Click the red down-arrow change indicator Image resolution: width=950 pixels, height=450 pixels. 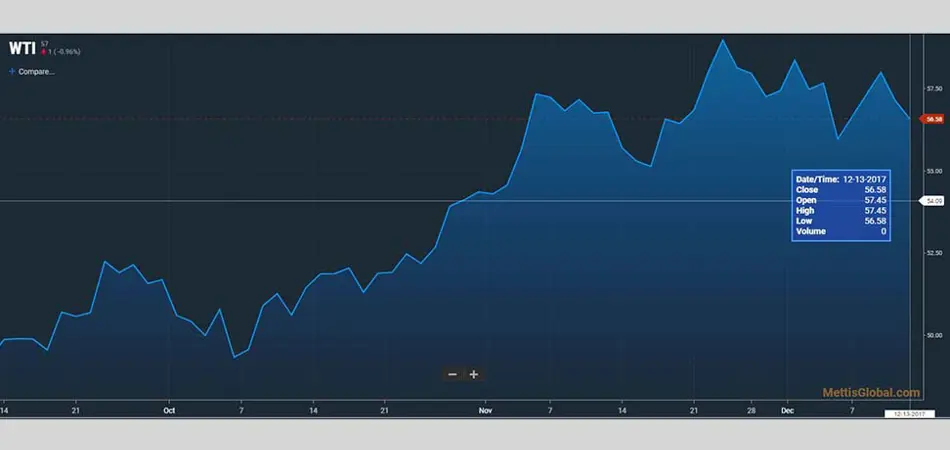click(x=44, y=52)
